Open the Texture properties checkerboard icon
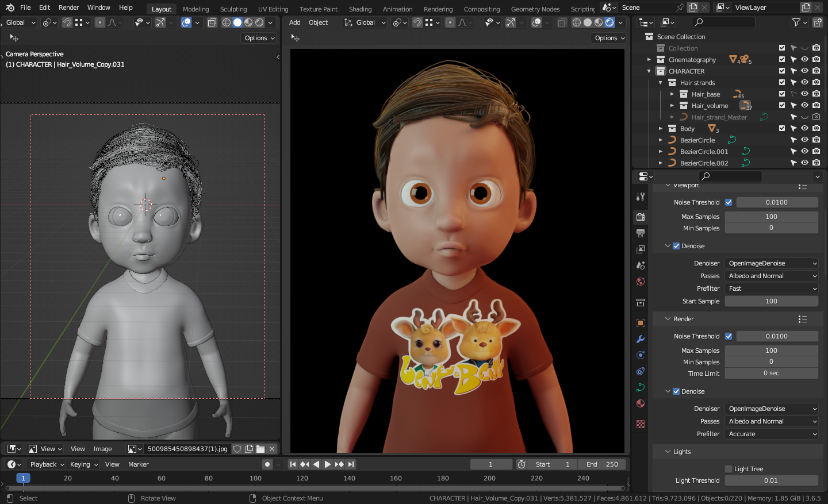Image resolution: width=828 pixels, height=504 pixels. point(641,424)
